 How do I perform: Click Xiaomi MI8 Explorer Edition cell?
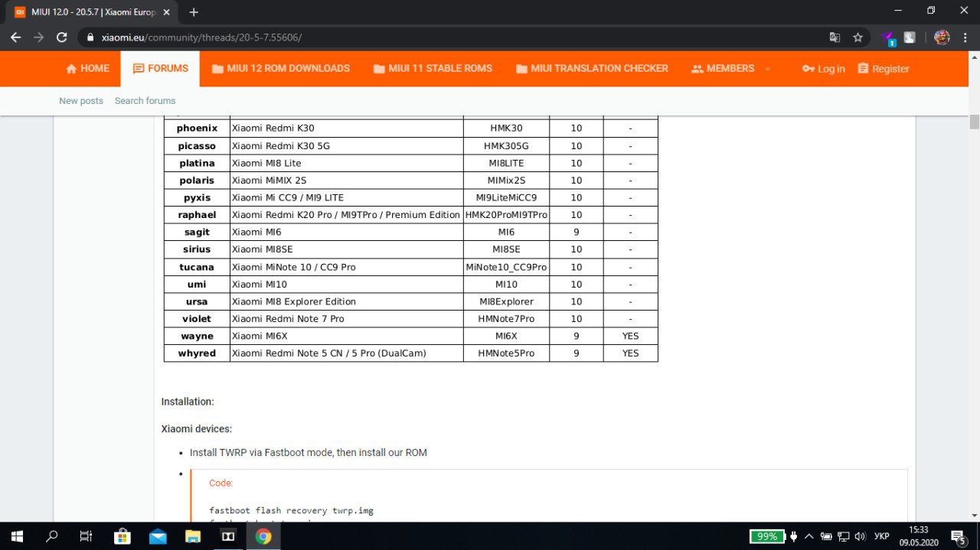(x=346, y=301)
